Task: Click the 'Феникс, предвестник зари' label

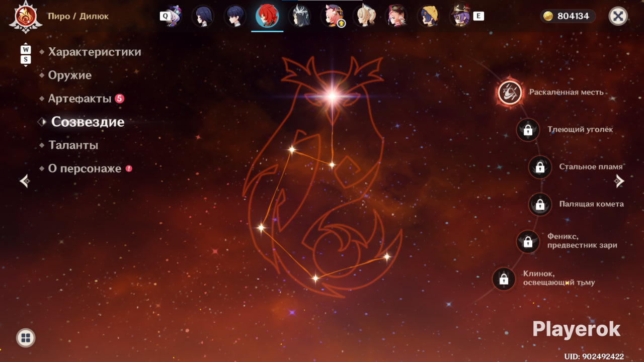Action: pos(582,240)
